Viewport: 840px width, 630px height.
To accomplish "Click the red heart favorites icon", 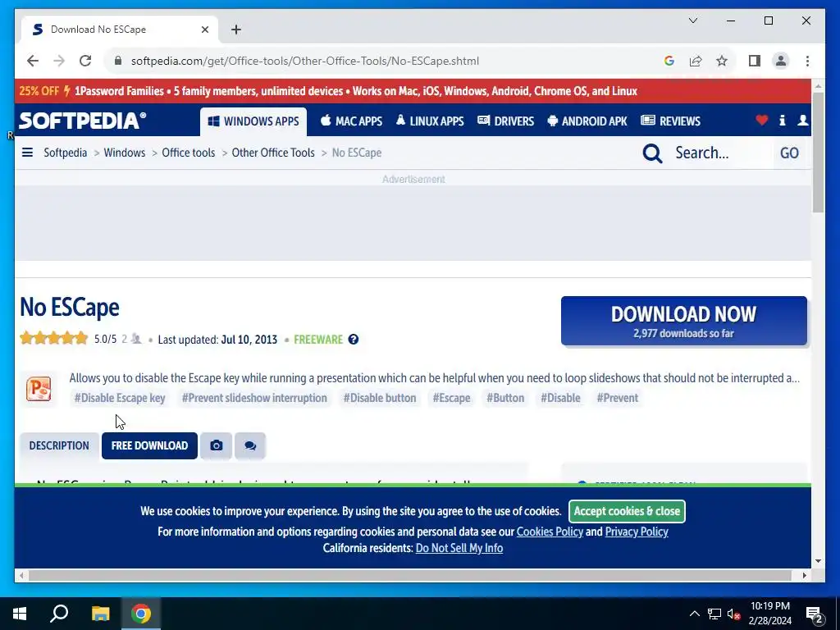I will click(761, 121).
